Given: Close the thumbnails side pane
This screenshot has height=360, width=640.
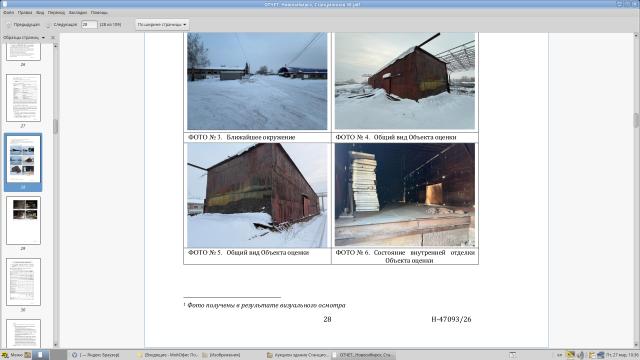Looking at the screenshot, I should (x=53, y=38).
